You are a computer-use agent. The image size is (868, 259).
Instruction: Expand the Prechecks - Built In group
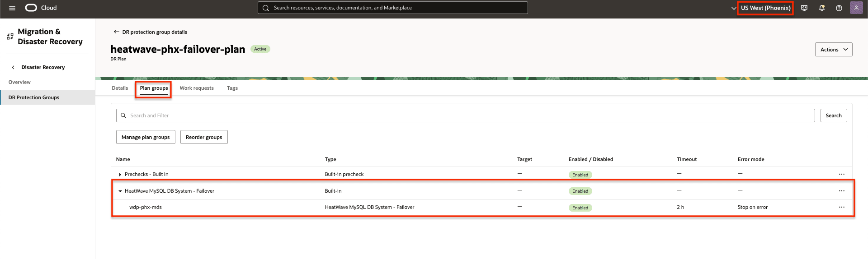point(120,174)
